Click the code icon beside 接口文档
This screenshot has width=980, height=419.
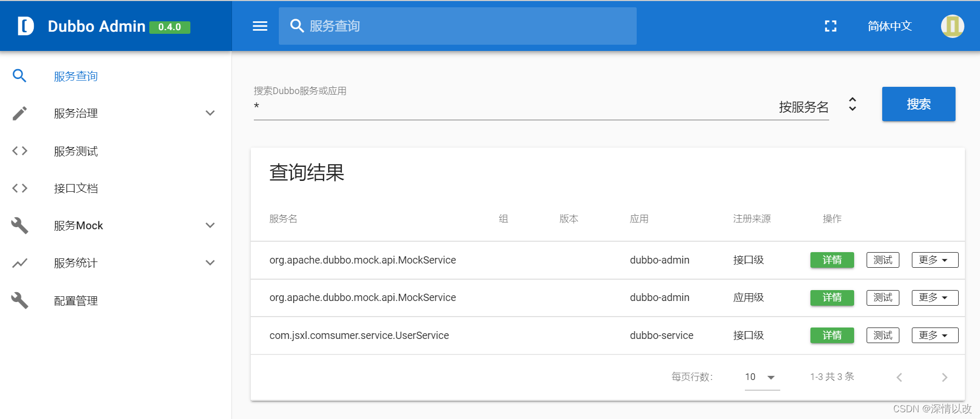click(20, 188)
